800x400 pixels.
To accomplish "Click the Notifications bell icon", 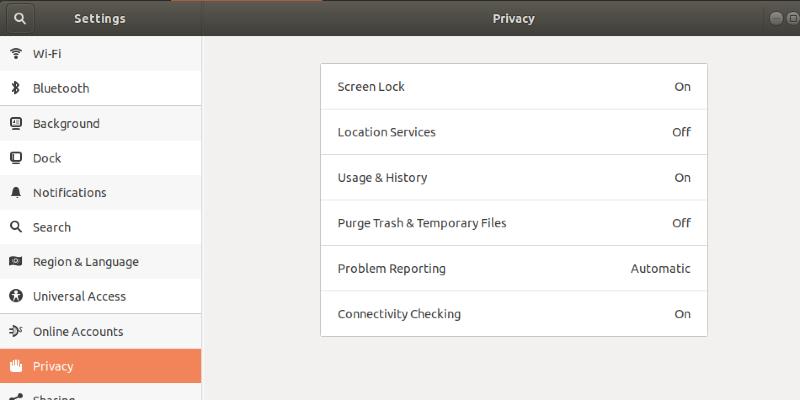I will pos(16,193).
